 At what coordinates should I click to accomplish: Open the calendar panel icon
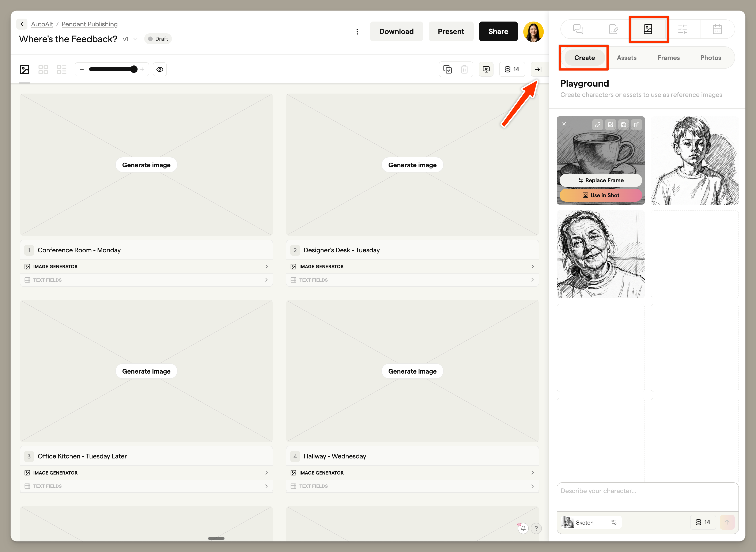pyautogui.click(x=717, y=29)
